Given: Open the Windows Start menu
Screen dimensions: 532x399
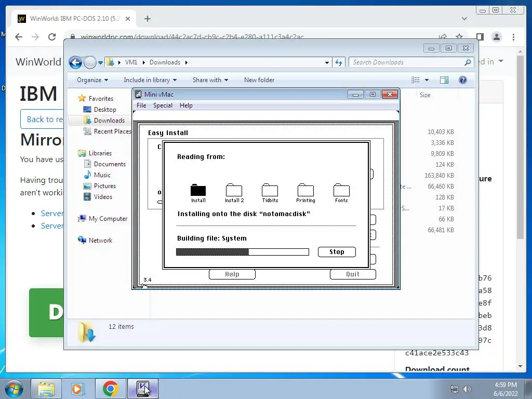Looking at the screenshot, I should [13, 389].
